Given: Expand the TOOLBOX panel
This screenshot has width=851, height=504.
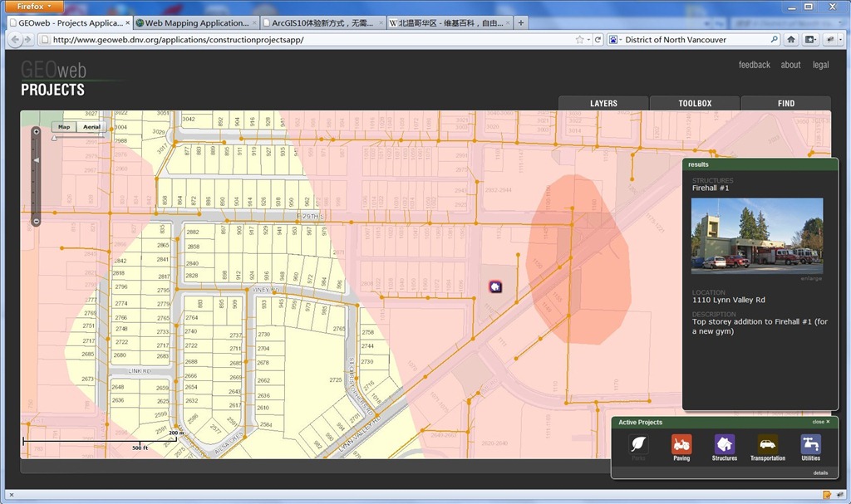Looking at the screenshot, I should pyautogui.click(x=695, y=104).
